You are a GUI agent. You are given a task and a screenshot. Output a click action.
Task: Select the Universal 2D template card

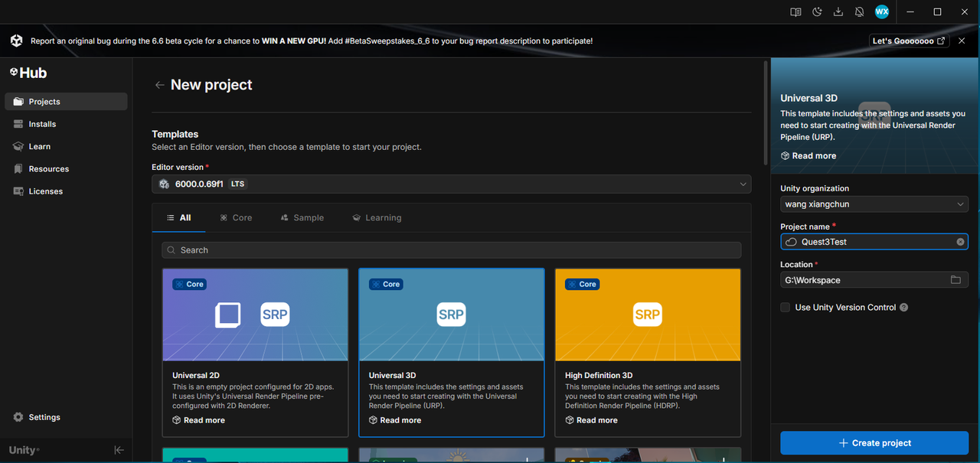click(x=256, y=353)
